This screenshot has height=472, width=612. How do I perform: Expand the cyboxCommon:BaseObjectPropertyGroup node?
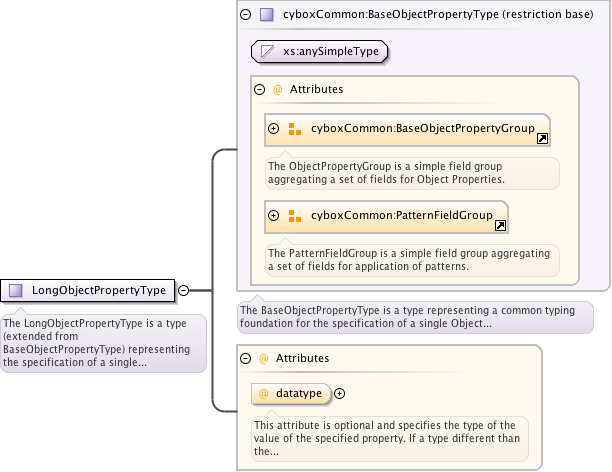273,129
